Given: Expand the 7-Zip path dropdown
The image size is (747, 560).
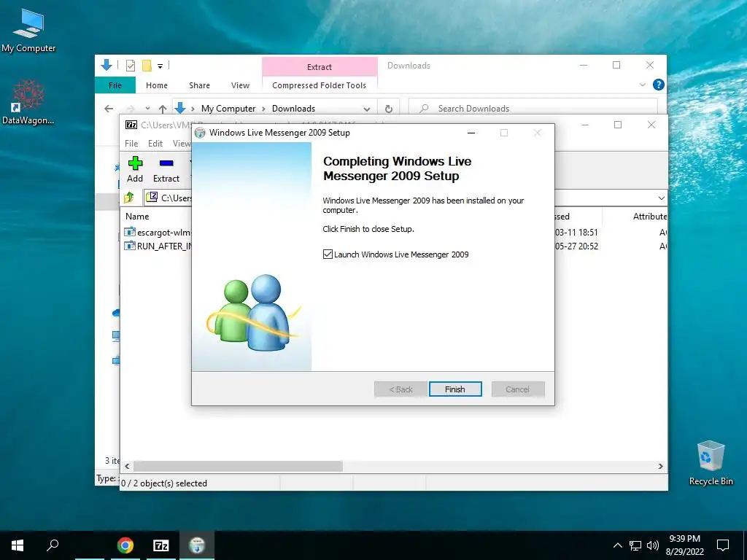Looking at the screenshot, I should [x=661, y=198].
